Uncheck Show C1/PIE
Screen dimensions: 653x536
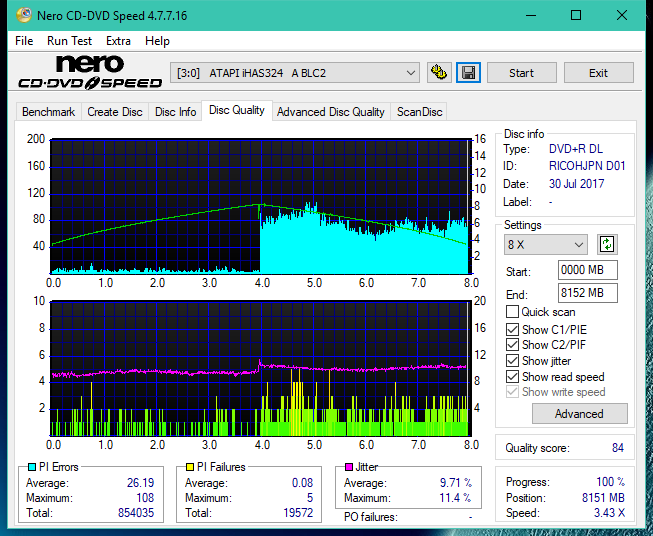(x=512, y=329)
